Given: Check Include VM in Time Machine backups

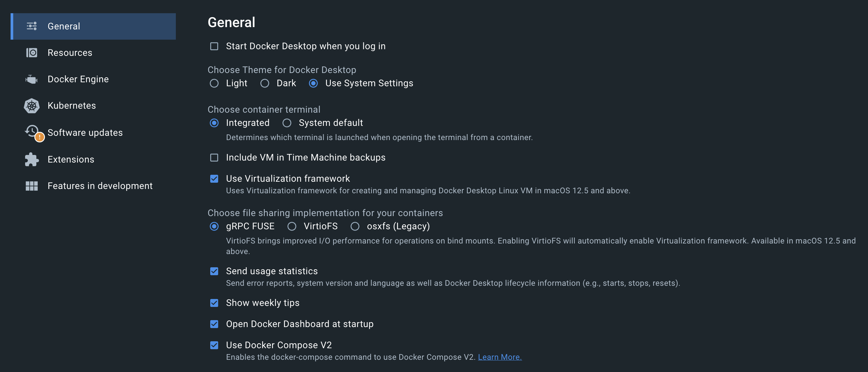Looking at the screenshot, I should click(x=214, y=157).
